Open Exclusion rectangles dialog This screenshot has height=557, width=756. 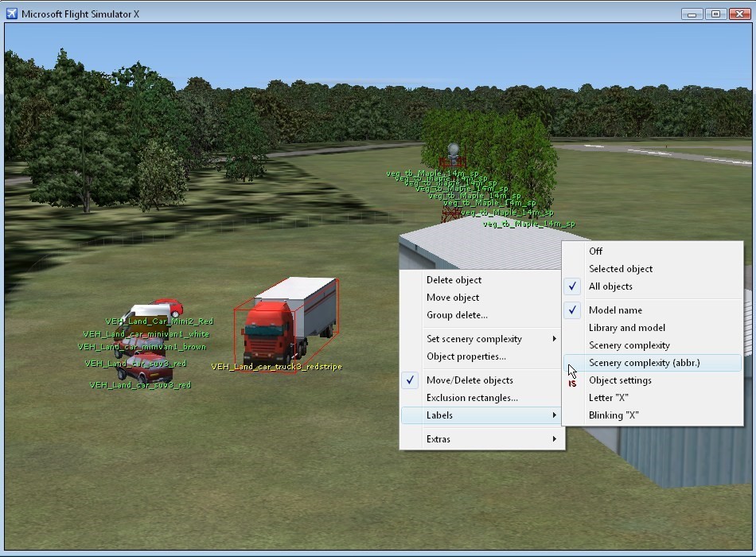click(x=472, y=398)
